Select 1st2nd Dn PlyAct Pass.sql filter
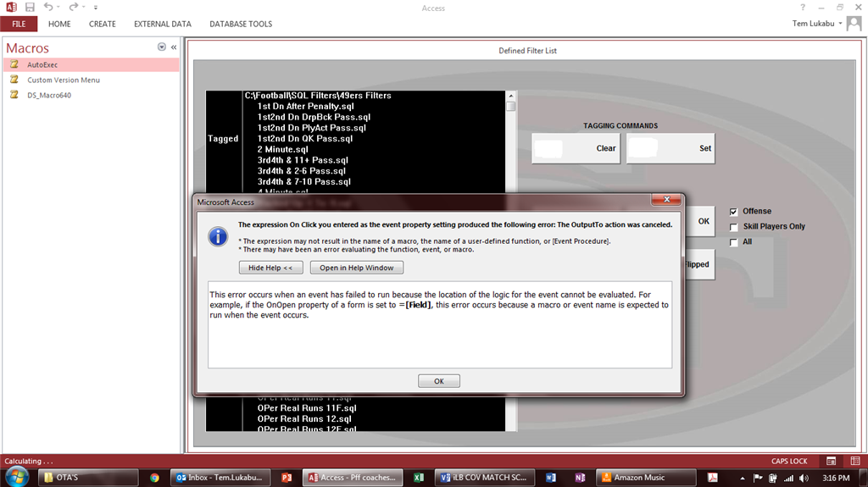868x487 pixels. click(x=312, y=128)
